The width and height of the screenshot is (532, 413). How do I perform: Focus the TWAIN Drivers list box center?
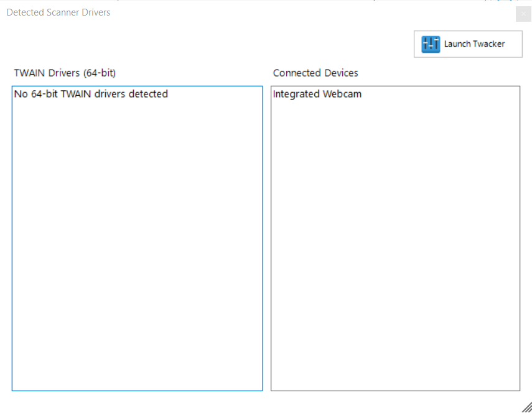coord(137,238)
